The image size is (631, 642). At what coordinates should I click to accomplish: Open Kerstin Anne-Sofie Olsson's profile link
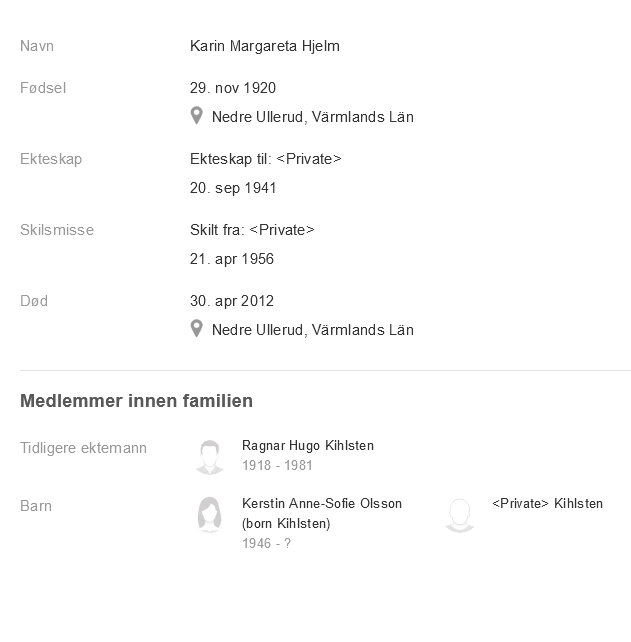tap(321, 504)
